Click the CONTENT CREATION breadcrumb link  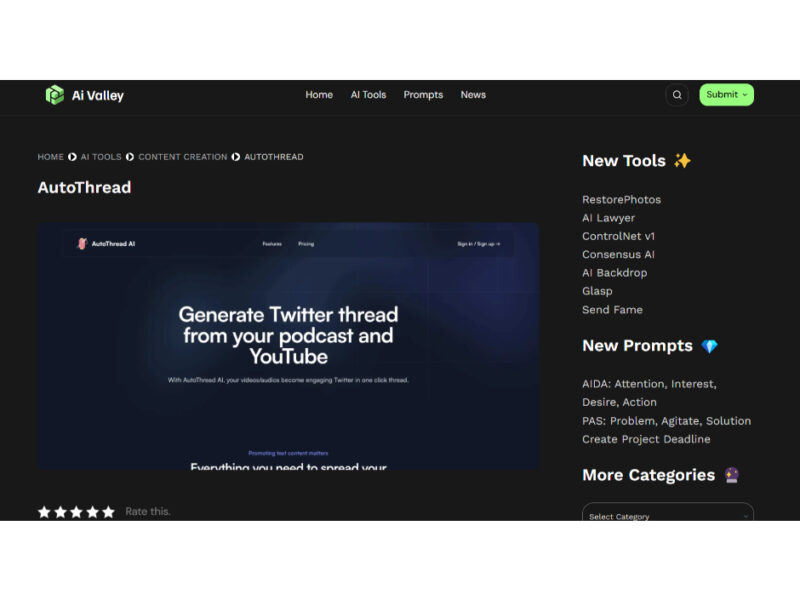[183, 157]
